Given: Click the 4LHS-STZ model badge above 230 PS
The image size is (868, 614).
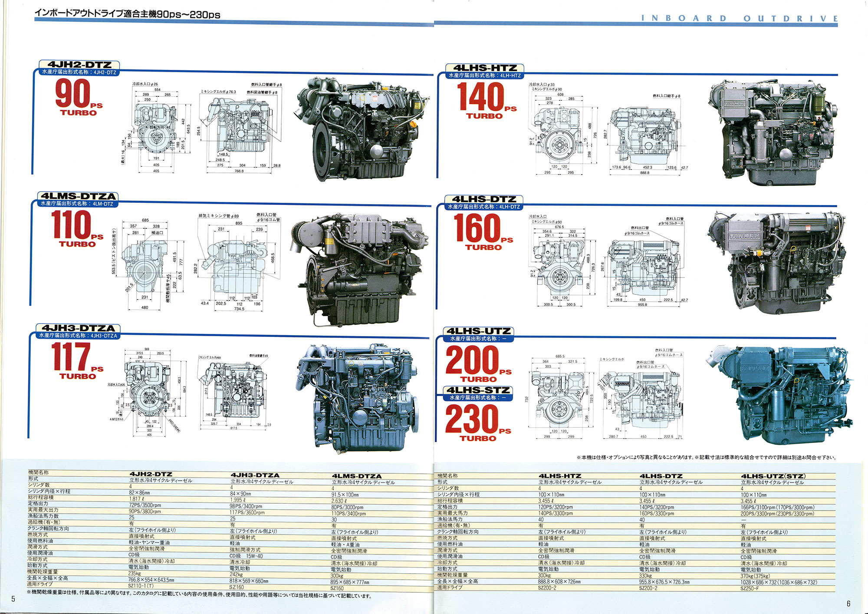Looking at the screenshot, I should (x=478, y=390).
